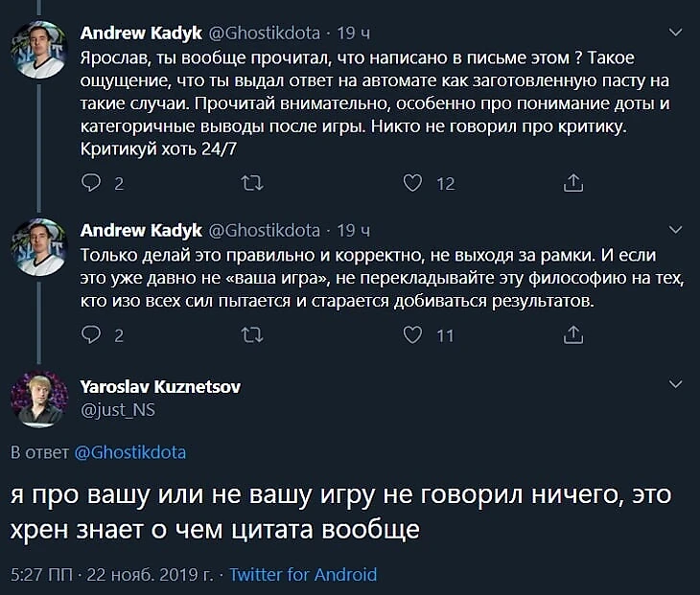
Task: Click Andrew Kadyk name in first tweet
Action: tap(141, 33)
